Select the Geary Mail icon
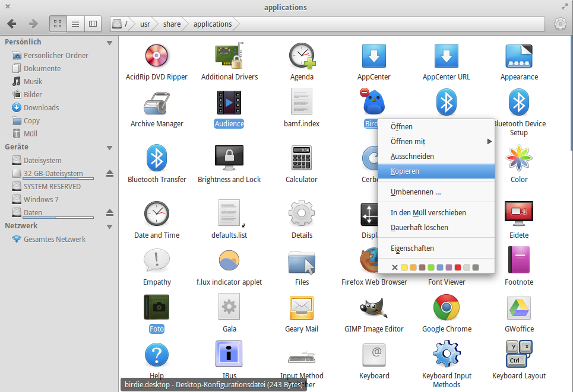Image resolution: width=573 pixels, height=392 pixels. click(x=302, y=308)
